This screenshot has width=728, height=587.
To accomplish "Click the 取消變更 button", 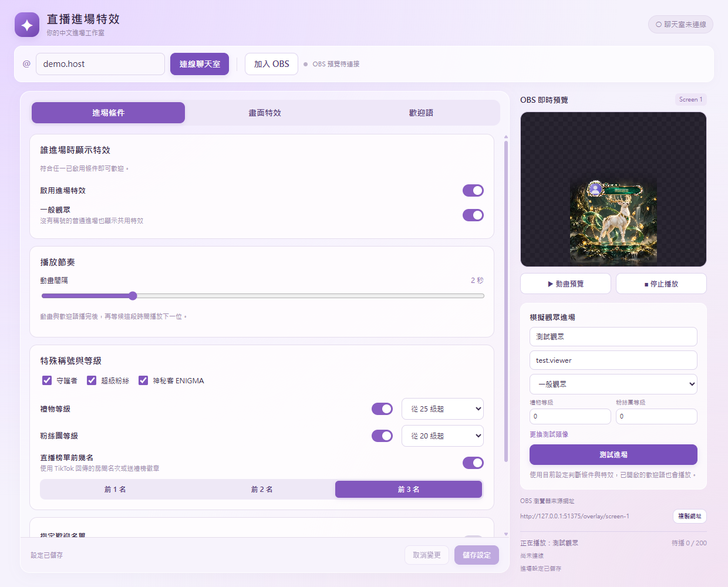I will 427,555.
